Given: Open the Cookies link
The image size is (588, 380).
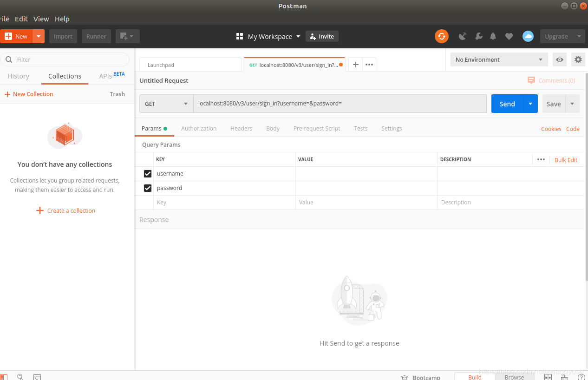Looking at the screenshot, I should [551, 129].
